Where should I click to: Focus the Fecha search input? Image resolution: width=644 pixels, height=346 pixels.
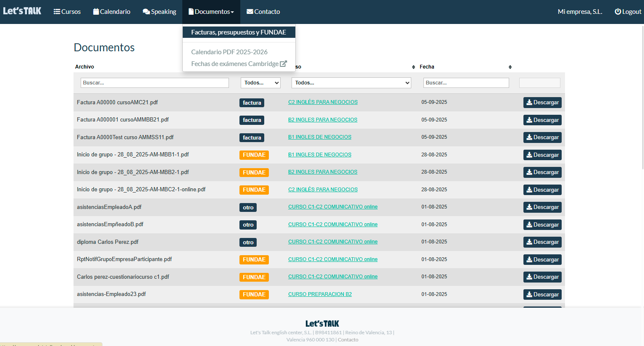point(466,83)
